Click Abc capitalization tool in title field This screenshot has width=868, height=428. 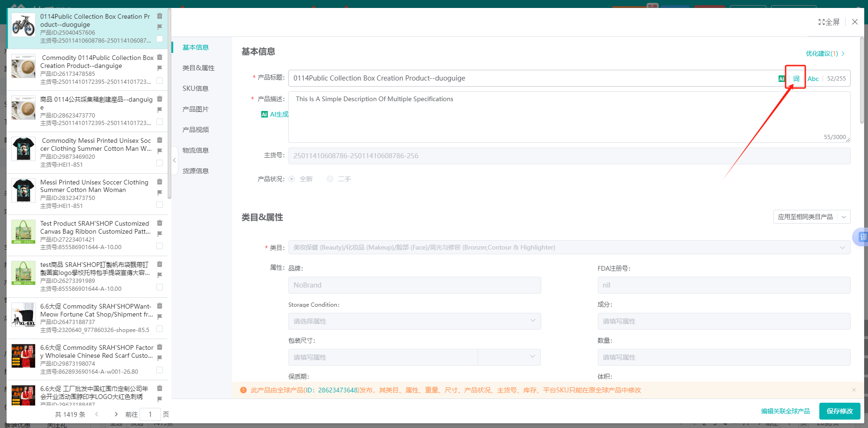(813, 79)
